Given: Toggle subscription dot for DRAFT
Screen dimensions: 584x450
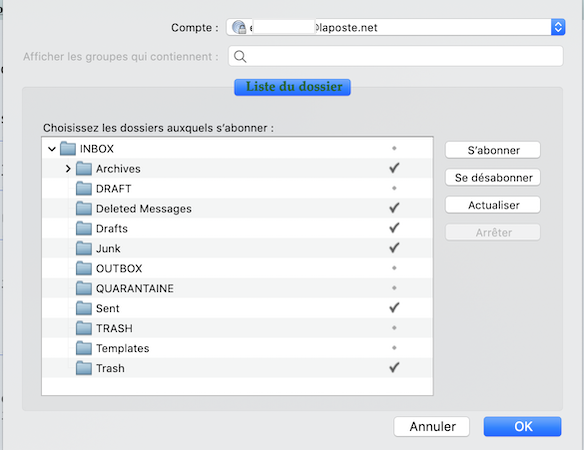Looking at the screenshot, I should [394, 188].
